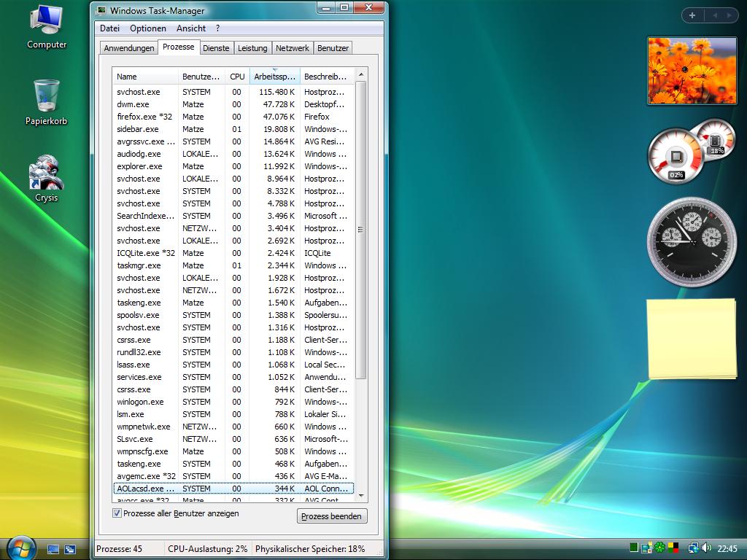The width and height of the screenshot is (747, 560).
Task: Open the ? help menu
Action: coord(217,28)
